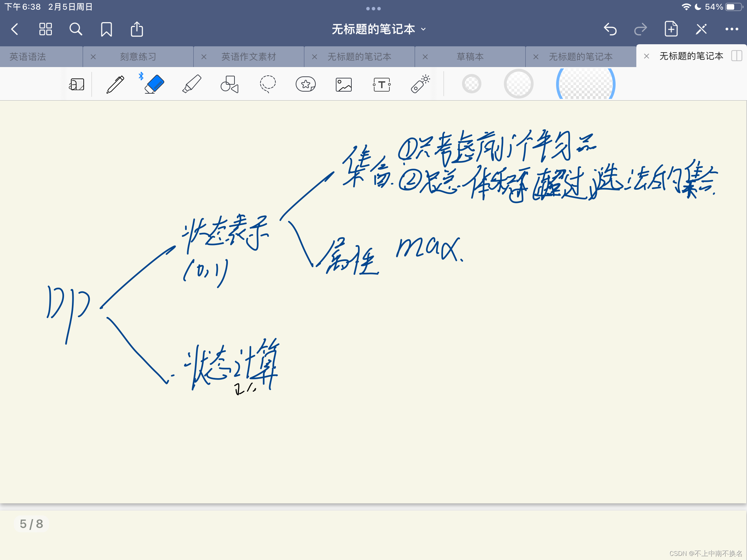Image resolution: width=747 pixels, height=560 pixels.
Task: Activate the Laser pointer tool
Action: click(420, 84)
